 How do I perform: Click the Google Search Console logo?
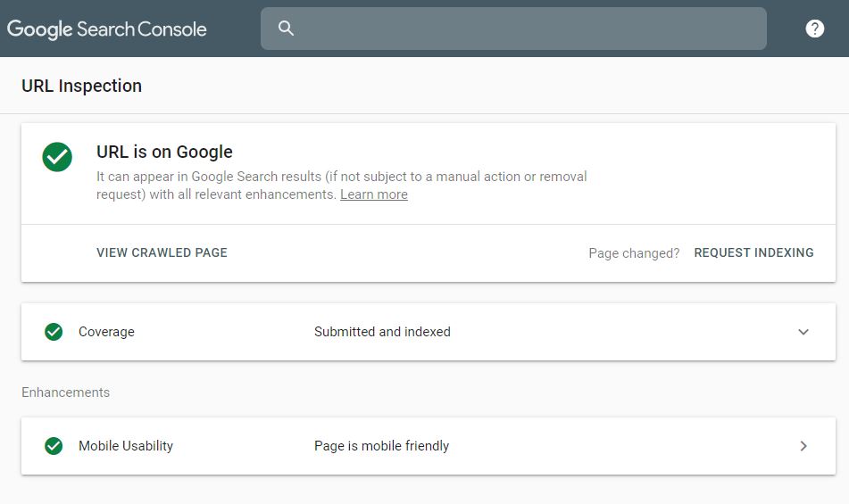click(106, 29)
